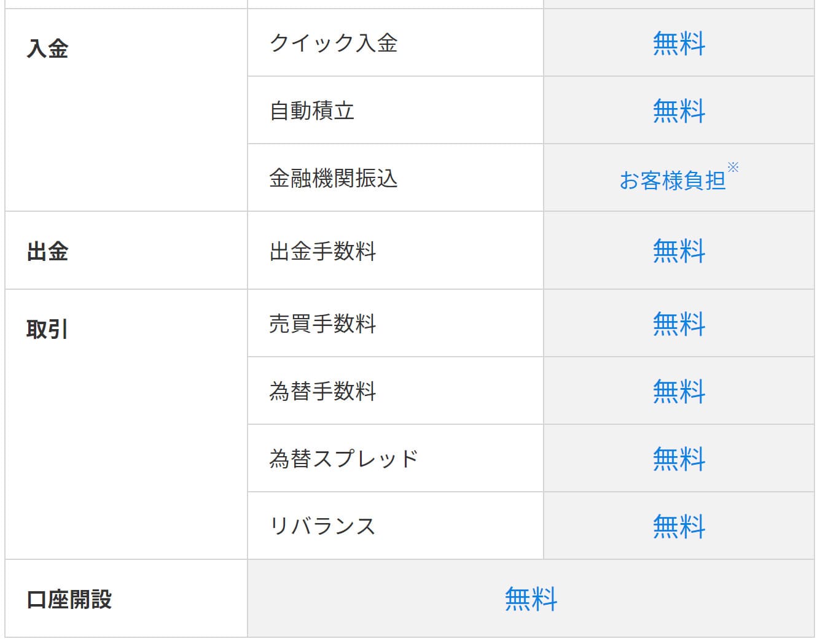Select the 売買手数料 row label
Image resolution: width=820 pixels, height=644 pixels.
[x=322, y=323]
